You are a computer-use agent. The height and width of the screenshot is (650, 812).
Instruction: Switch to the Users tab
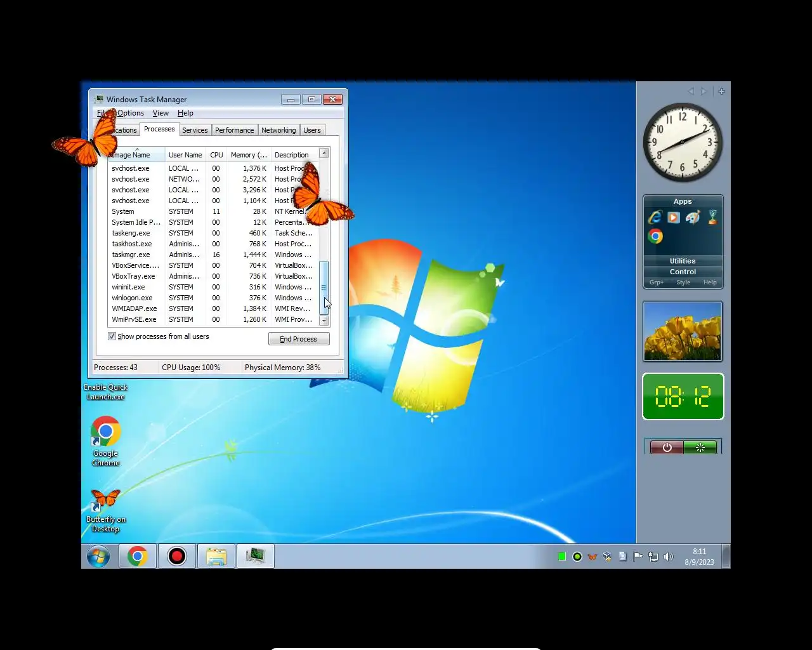[311, 130]
